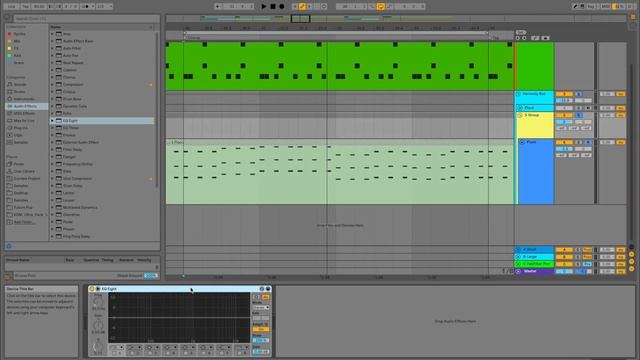Screen dimensions: 640x360
Task: Select the Overdrive device icon
Action: 59,215
